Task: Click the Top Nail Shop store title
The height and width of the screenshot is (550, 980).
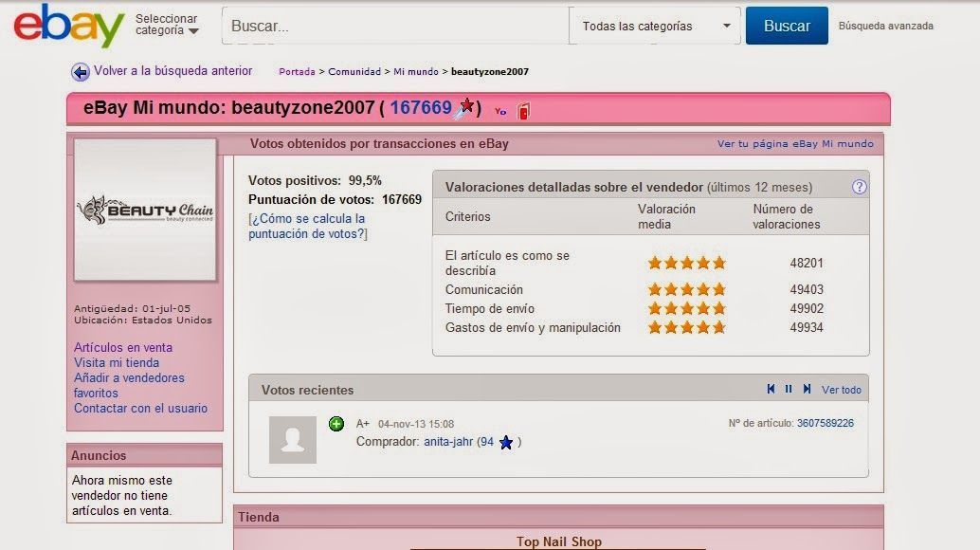Action: (559, 541)
